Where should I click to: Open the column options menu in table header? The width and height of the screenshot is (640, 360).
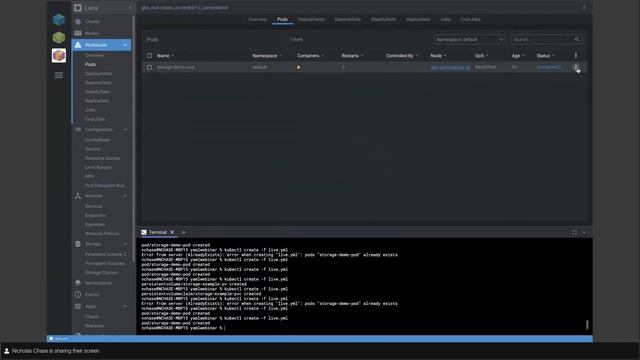(576, 56)
